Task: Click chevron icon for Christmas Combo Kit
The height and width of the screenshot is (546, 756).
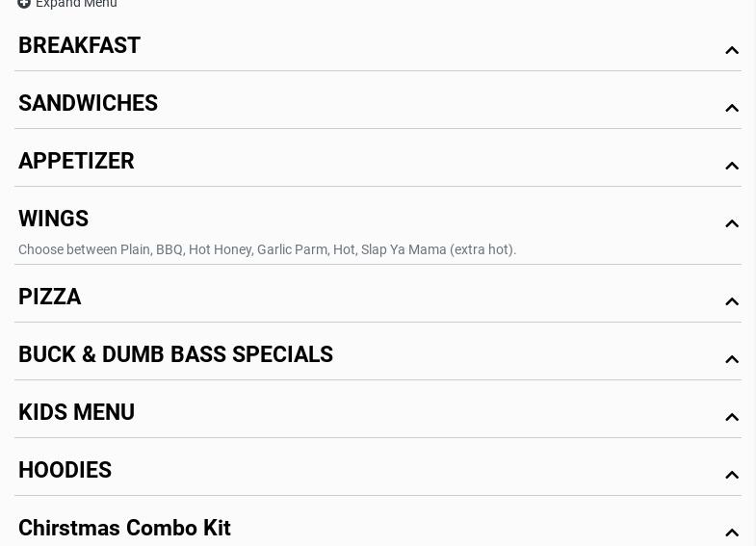Action: (x=732, y=533)
